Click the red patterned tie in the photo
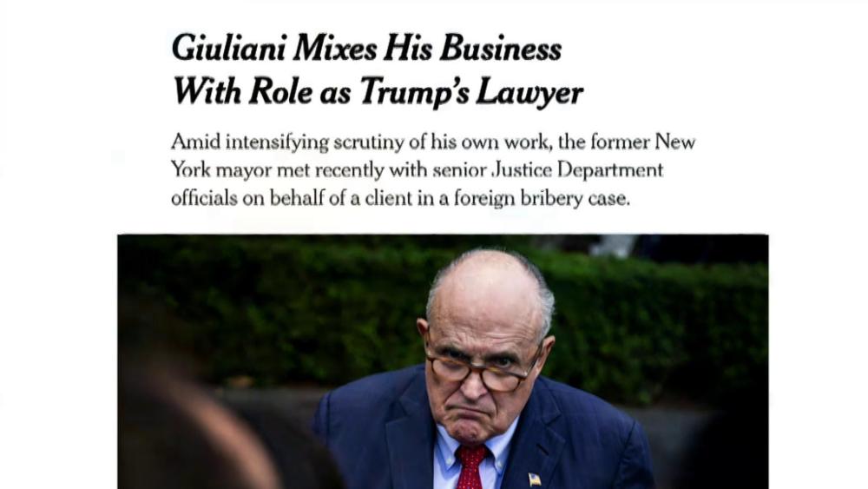Viewport: 868px width, 489px height. pos(470,466)
